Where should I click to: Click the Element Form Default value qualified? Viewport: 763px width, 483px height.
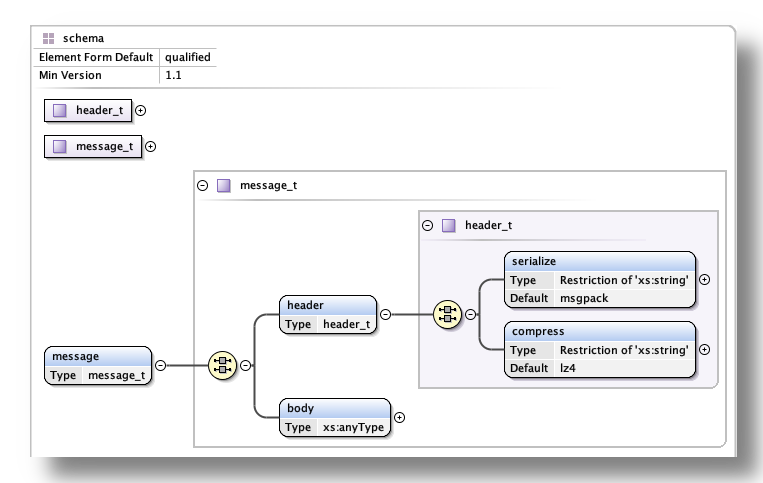(x=188, y=57)
